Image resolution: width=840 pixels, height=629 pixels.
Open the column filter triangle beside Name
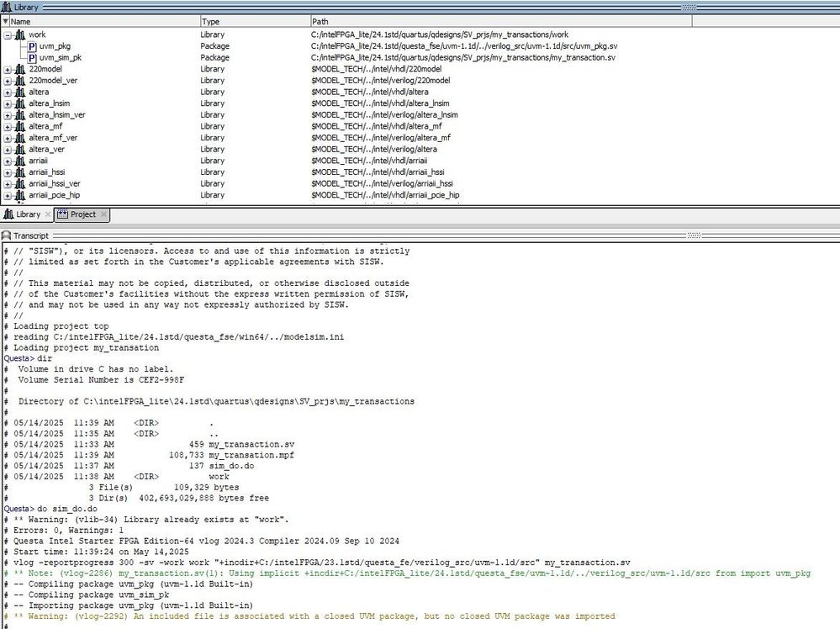5,21
